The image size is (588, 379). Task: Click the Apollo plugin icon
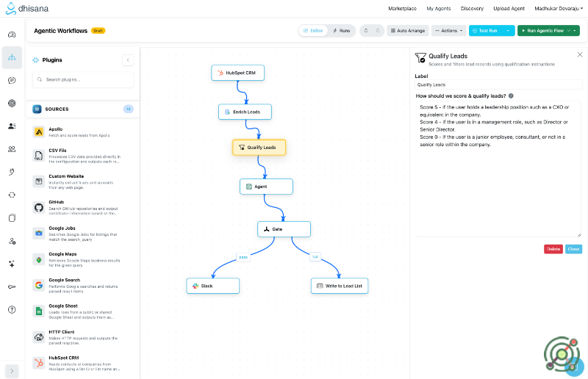[x=39, y=132]
